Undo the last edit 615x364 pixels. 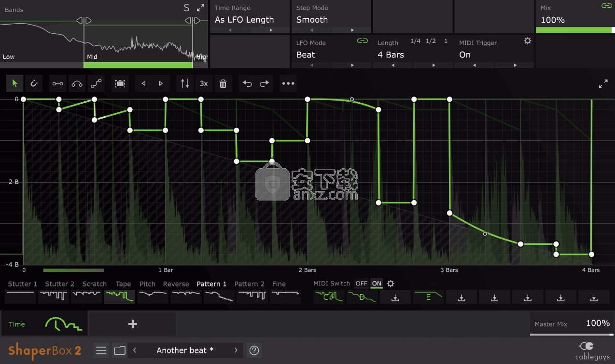click(247, 83)
